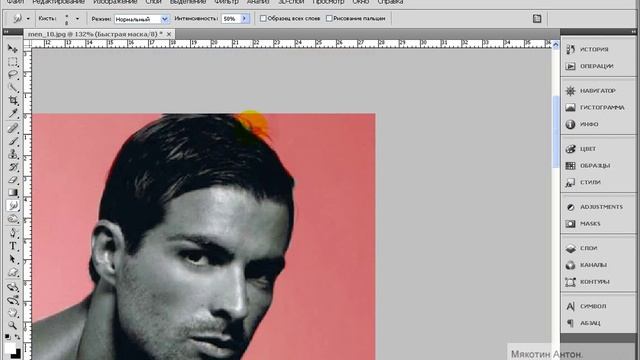This screenshot has height=360, width=640.
Task: Open the Редактирование menu
Action: (58, 2)
